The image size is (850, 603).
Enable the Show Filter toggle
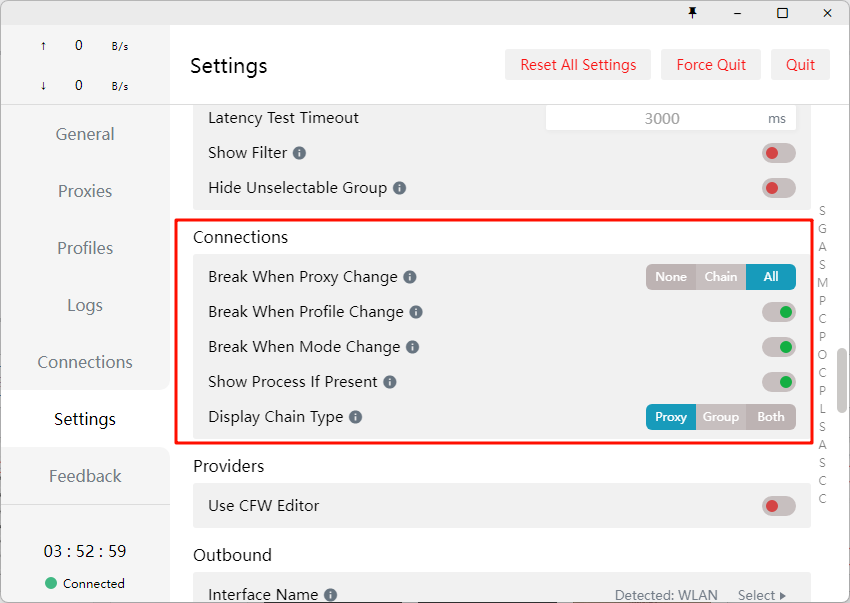click(778, 153)
